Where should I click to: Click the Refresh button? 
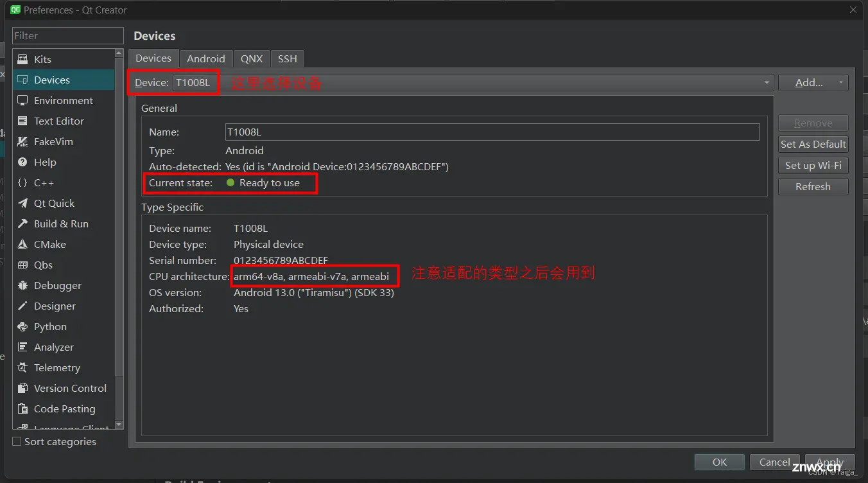pyautogui.click(x=813, y=186)
